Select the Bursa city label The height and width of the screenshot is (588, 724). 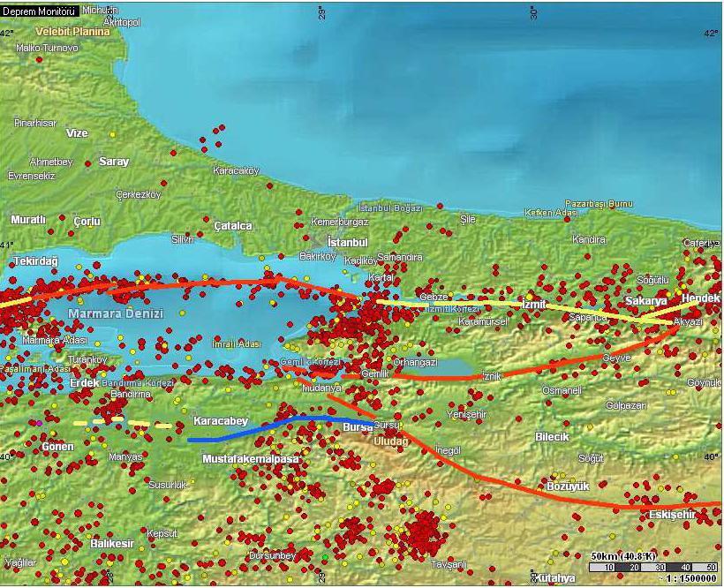tap(355, 426)
